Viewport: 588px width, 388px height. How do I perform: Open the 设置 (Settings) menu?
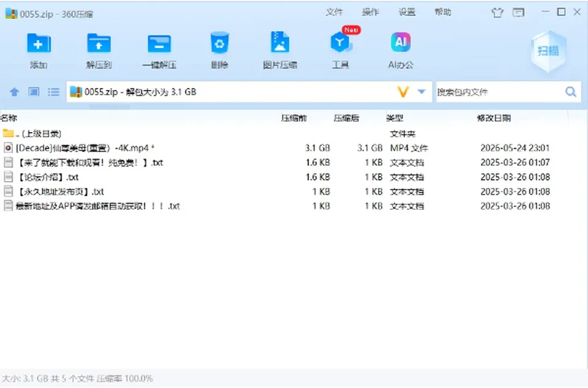(x=407, y=12)
